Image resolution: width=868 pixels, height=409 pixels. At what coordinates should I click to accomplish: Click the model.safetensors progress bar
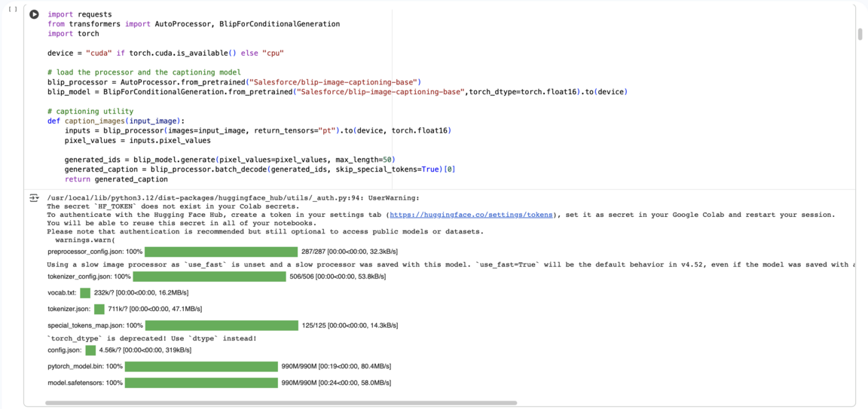coord(201,383)
